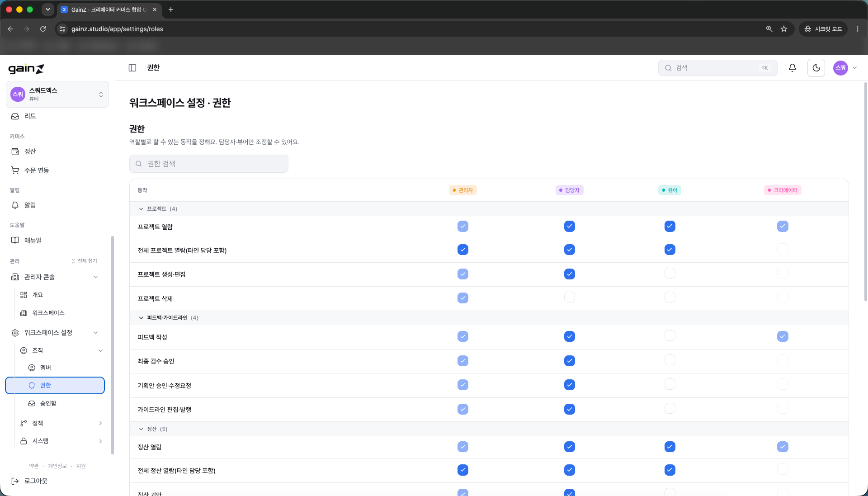Collapse 워크스페이스 설정 chevron
Screen dimensions: 868x496
tap(96, 333)
